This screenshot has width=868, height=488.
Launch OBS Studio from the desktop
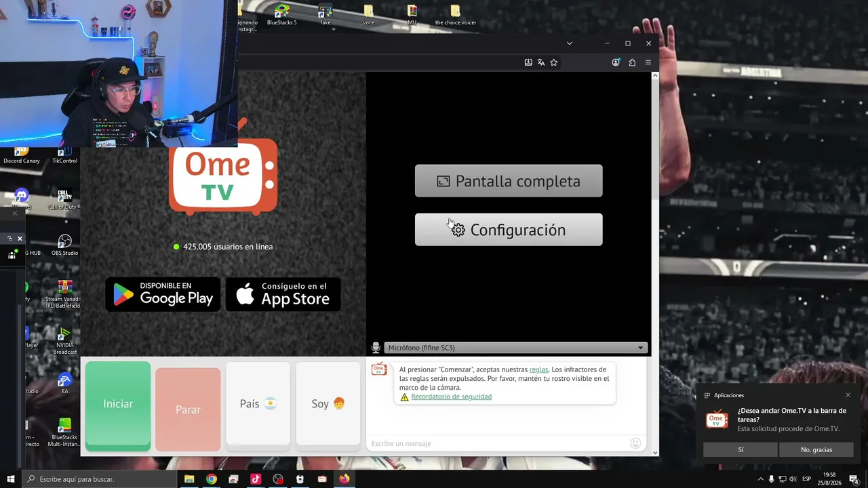coord(64,245)
